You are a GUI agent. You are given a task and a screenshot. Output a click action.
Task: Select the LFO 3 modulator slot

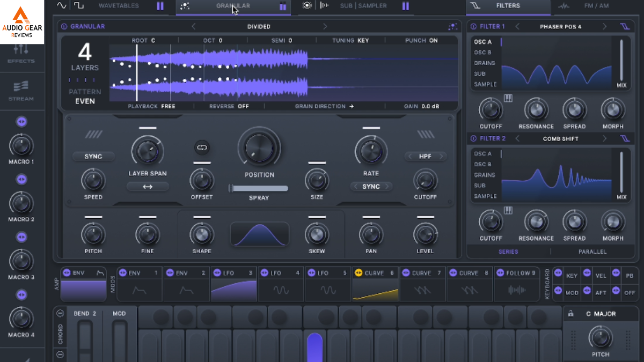(233, 284)
